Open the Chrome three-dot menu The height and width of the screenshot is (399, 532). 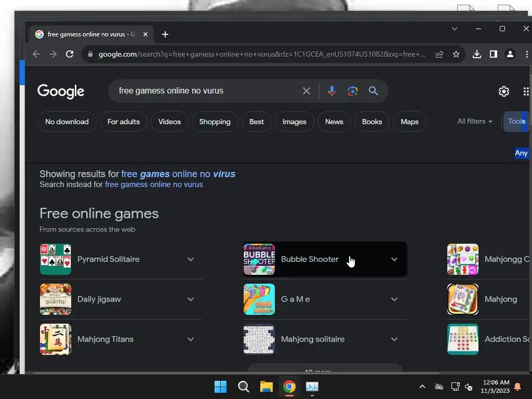(x=527, y=54)
